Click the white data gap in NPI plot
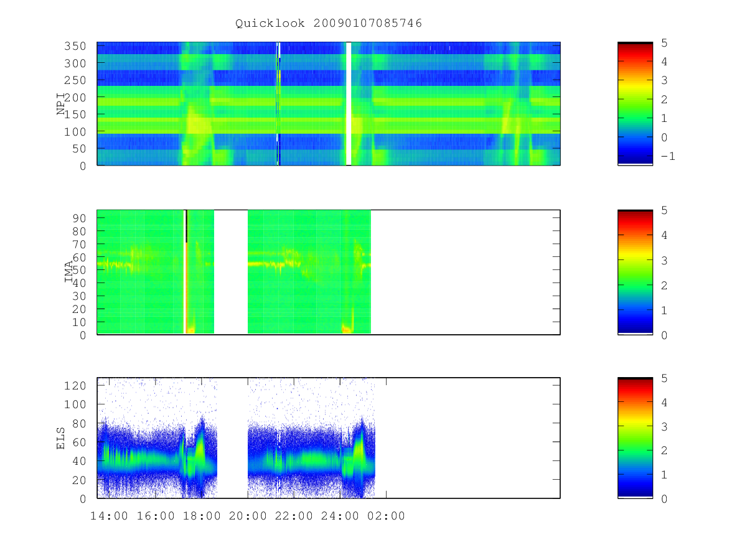Viewport: 747px width, 560px height. (349, 104)
